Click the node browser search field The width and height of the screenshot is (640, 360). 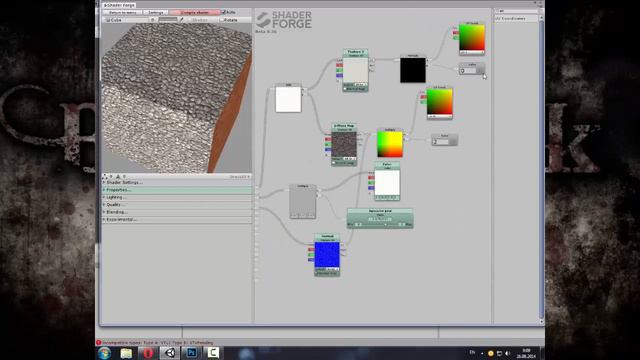coord(516,11)
